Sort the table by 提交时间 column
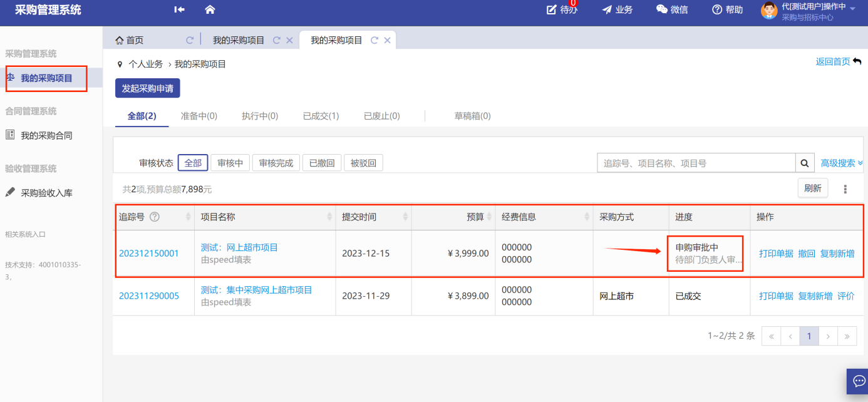The image size is (868, 402). pyautogui.click(x=405, y=217)
